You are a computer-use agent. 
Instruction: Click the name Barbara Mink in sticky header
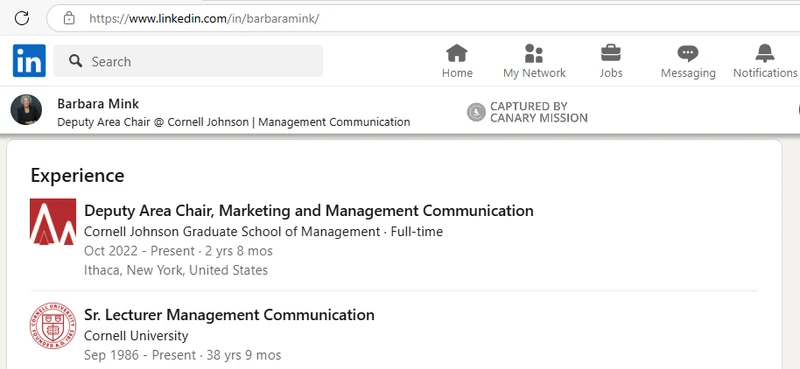[98, 104]
